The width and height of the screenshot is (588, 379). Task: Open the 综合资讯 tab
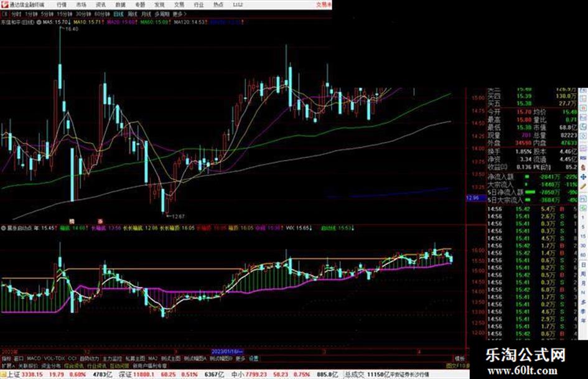click(x=73, y=365)
